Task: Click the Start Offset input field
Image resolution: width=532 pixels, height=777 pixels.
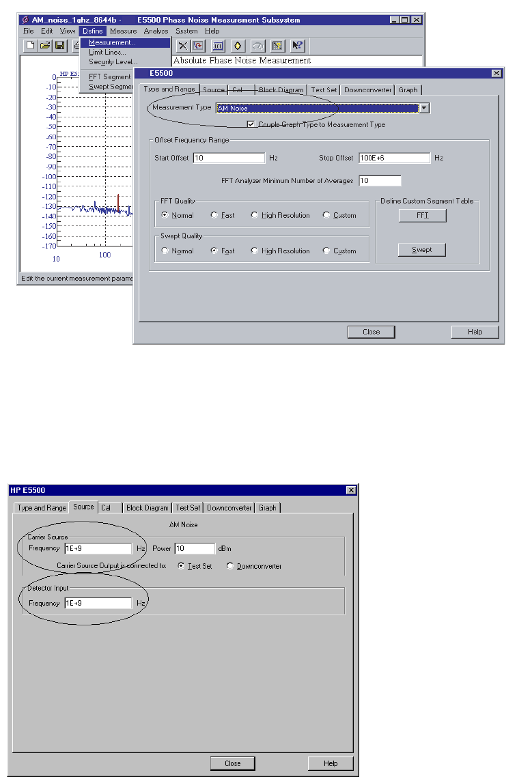Action: point(229,158)
